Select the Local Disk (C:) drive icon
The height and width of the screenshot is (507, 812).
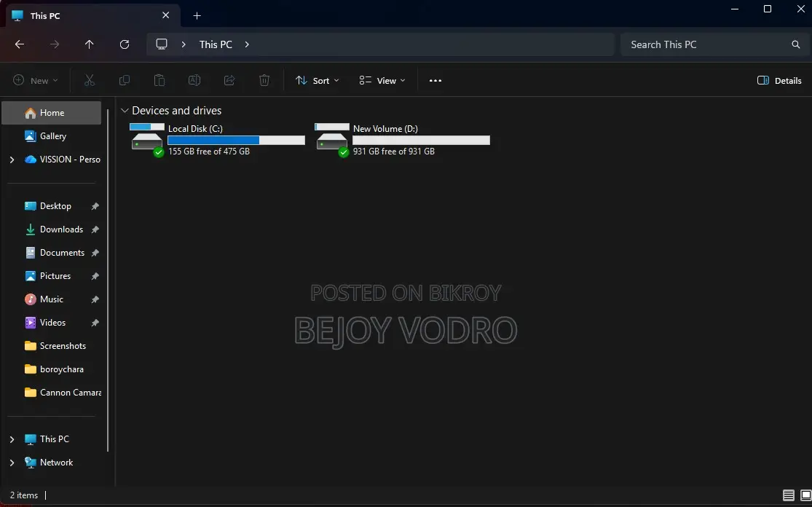point(147,140)
